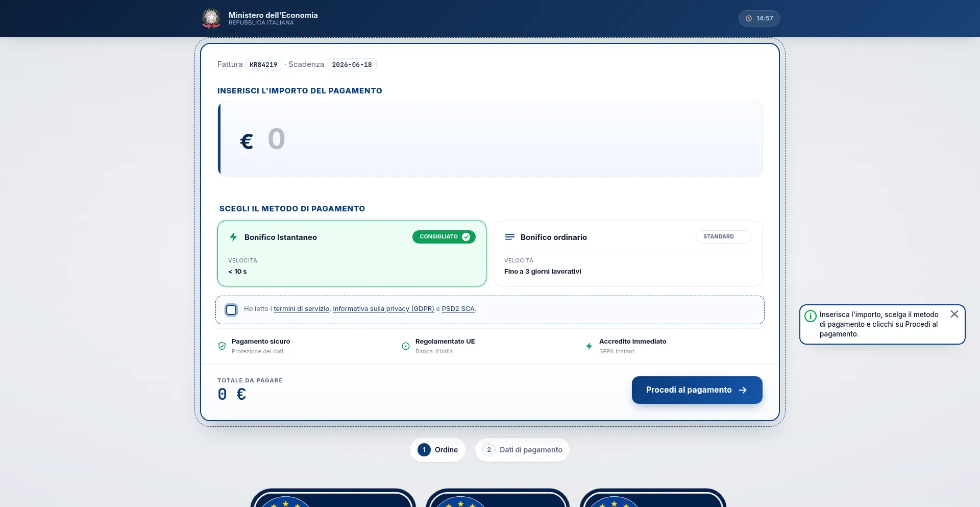Click the bolt icon next to Accredito immediato

click(x=589, y=346)
